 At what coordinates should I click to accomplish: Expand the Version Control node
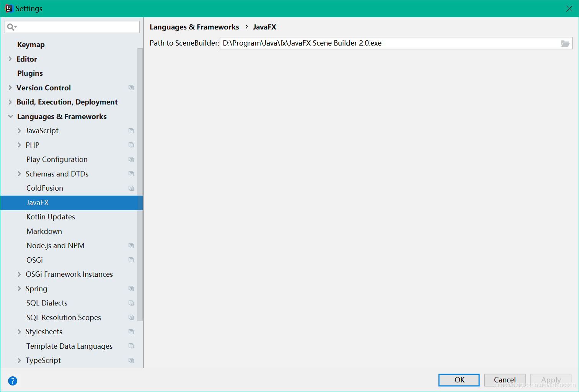(10, 88)
